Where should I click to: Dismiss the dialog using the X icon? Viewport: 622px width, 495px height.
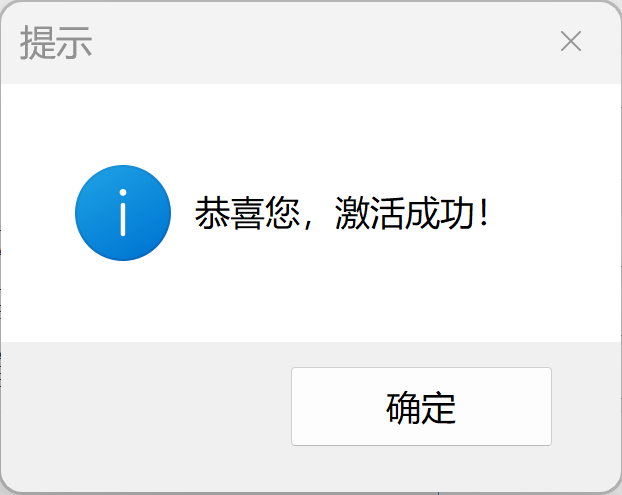point(571,41)
